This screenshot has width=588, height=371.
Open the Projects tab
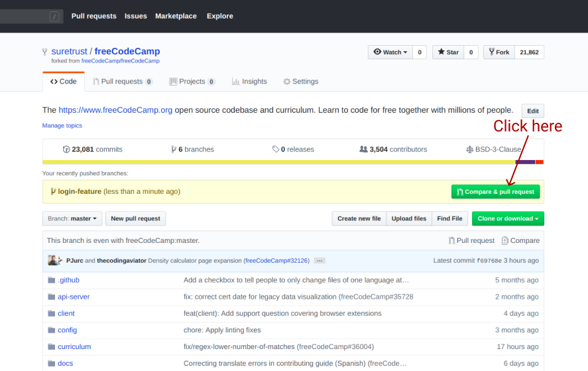pyautogui.click(x=192, y=82)
